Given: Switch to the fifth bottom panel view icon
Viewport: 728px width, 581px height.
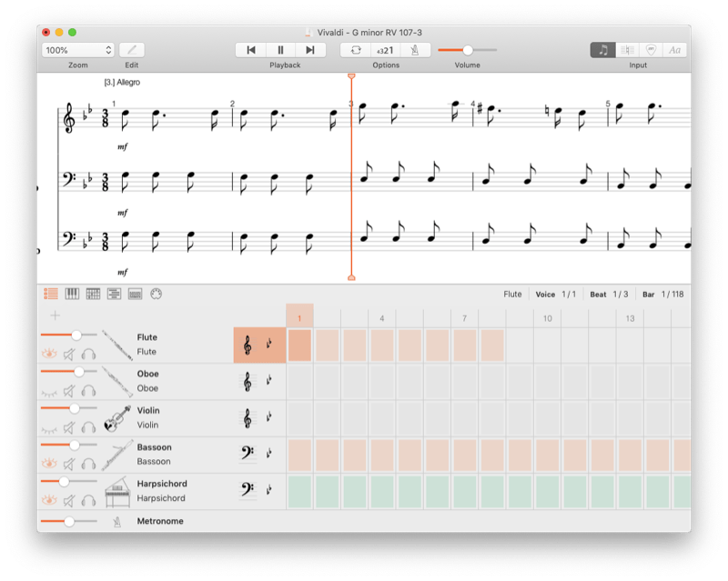Looking at the screenshot, I should coord(135,294).
